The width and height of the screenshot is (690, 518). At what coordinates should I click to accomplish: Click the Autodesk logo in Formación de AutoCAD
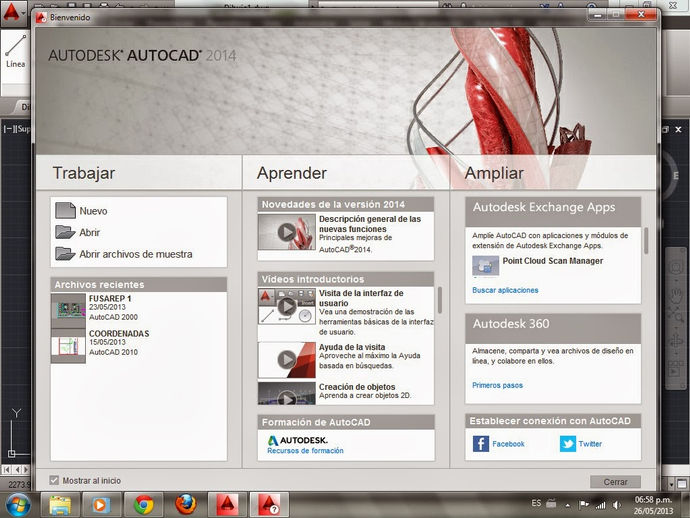(x=297, y=440)
